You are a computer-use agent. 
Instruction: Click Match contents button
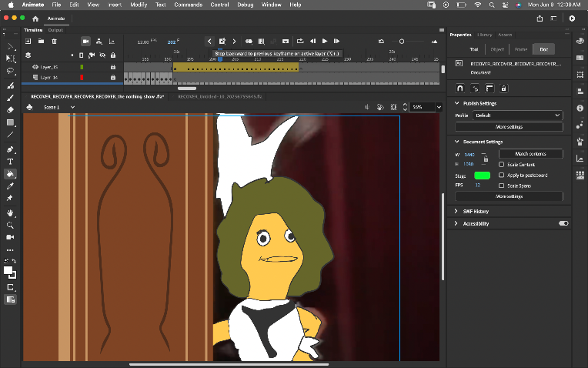(530, 154)
